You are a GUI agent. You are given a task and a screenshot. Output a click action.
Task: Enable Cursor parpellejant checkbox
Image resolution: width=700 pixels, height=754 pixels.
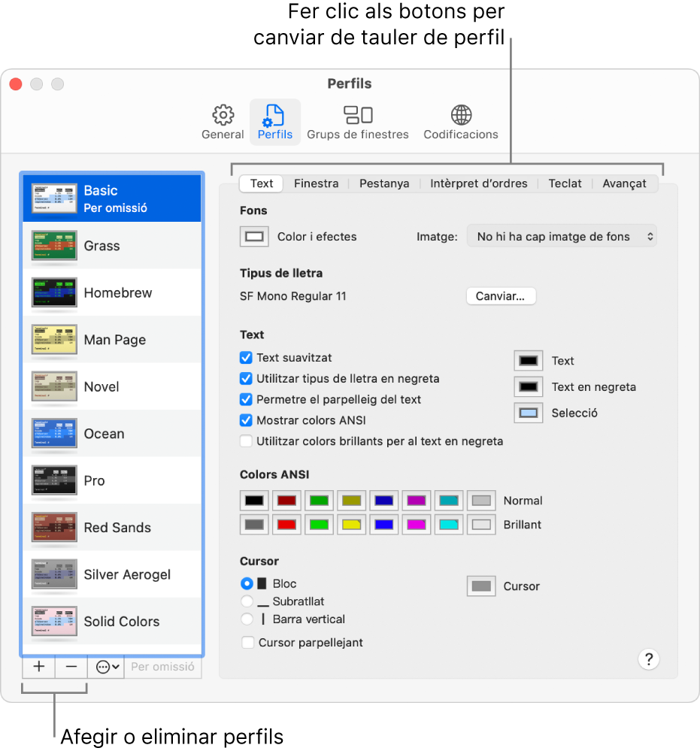coord(248,643)
